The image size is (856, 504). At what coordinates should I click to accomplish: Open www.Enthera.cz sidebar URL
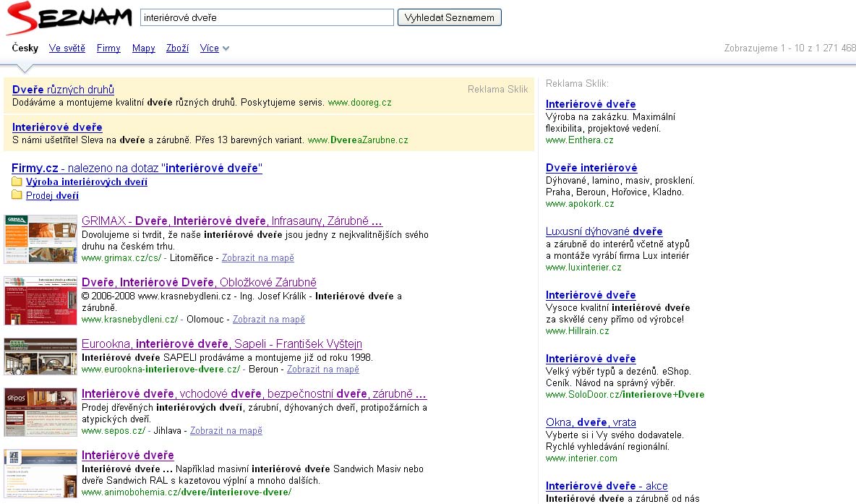pyautogui.click(x=579, y=140)
